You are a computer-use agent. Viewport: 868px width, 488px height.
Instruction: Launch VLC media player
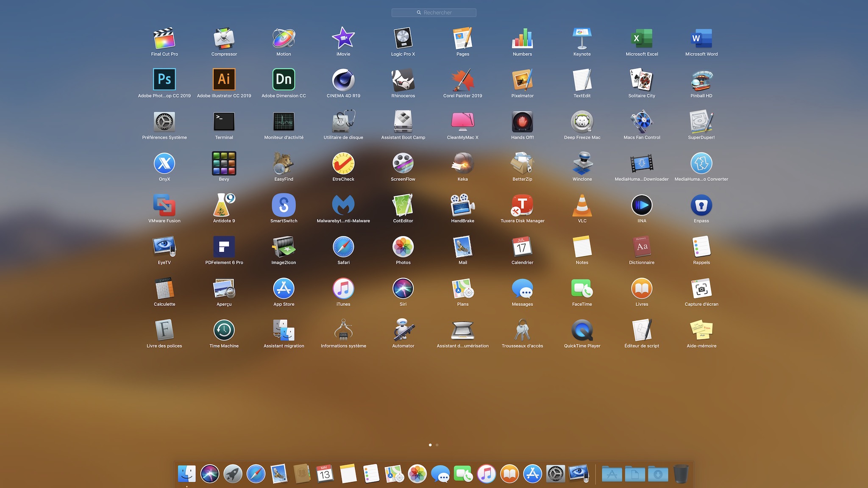click(582, 205)
